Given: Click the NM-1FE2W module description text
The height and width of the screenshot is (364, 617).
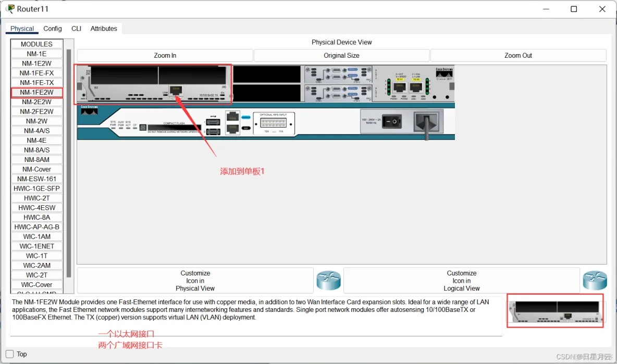Looking at the screenshot, I should pyautogui.click(x=250, y=310).
